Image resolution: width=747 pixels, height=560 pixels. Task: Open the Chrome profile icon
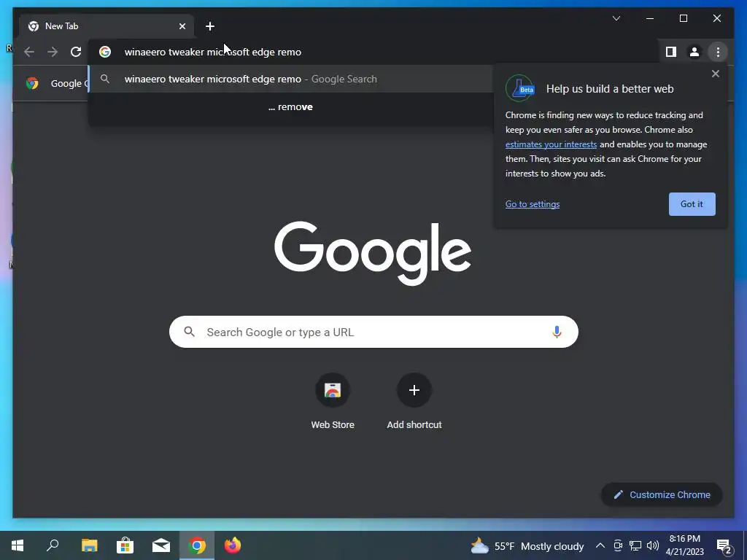(694, 52)
